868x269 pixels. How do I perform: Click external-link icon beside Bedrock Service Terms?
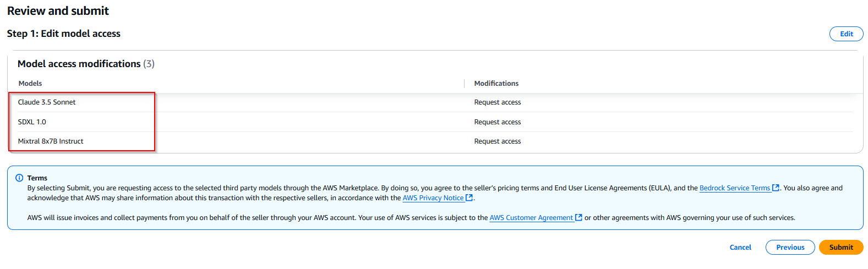[x=776, y=188]
